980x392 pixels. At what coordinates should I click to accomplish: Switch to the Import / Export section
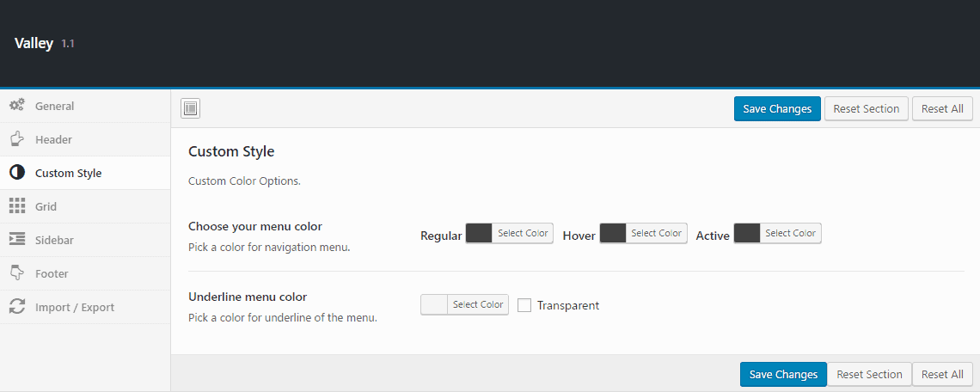pos(74,307)
